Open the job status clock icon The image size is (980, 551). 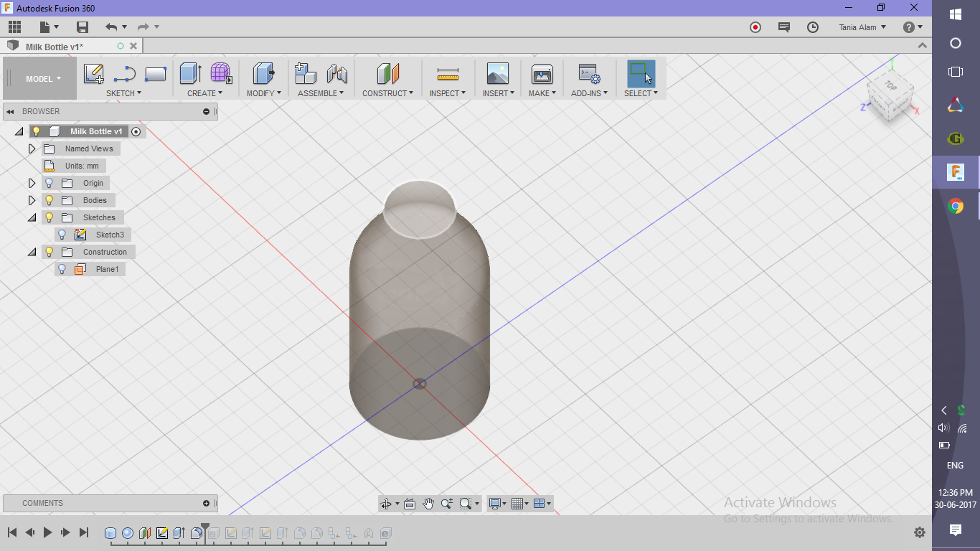(813, 27)
